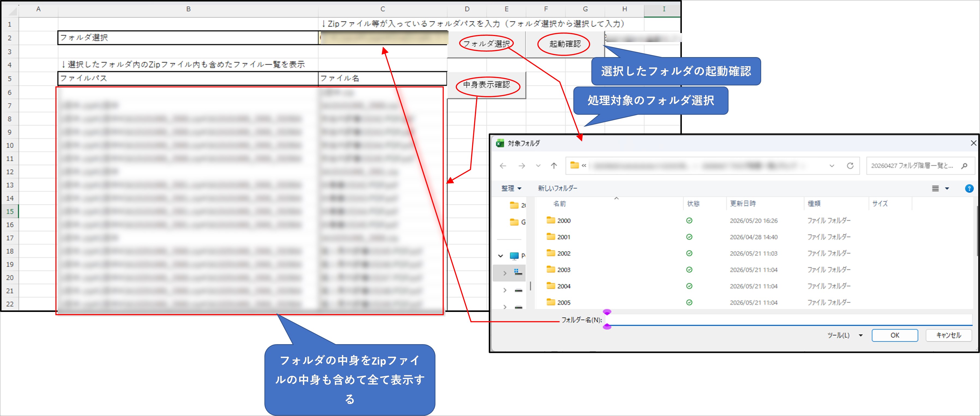This screenshot has width=980, height=416.
Task: Open recent locations chevron beside forward arrow
Action: [x=538, y=166]
